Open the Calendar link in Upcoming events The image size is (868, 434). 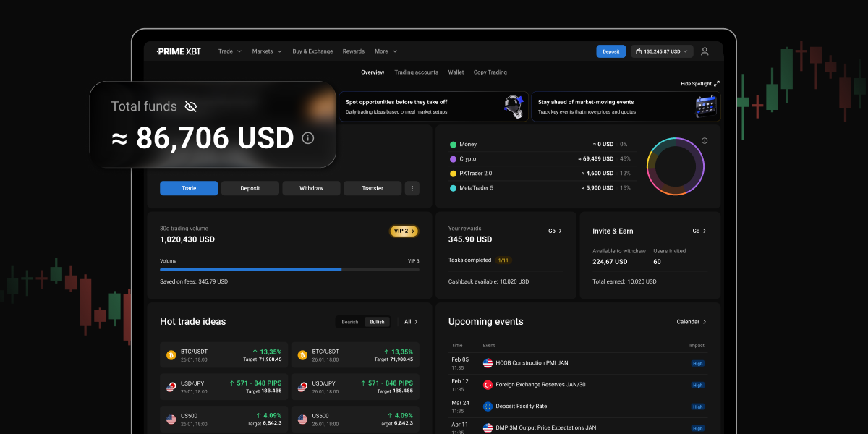click(692, 322)
